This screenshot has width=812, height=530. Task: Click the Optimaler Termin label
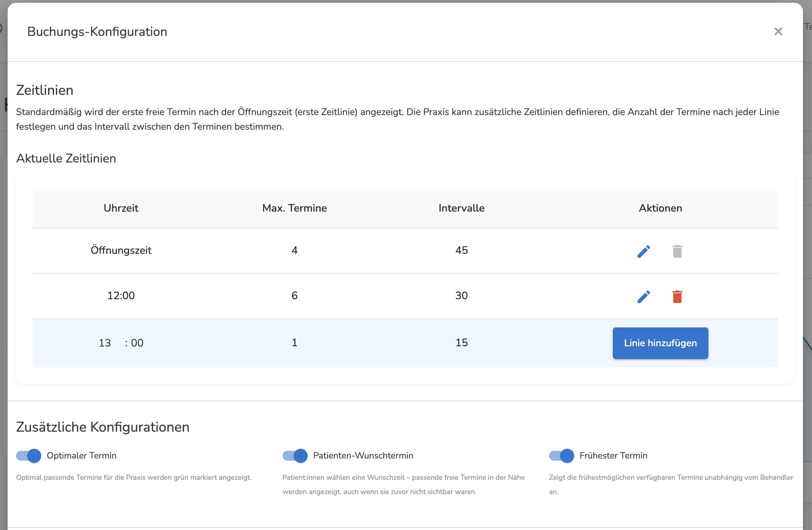click(82, 456)
